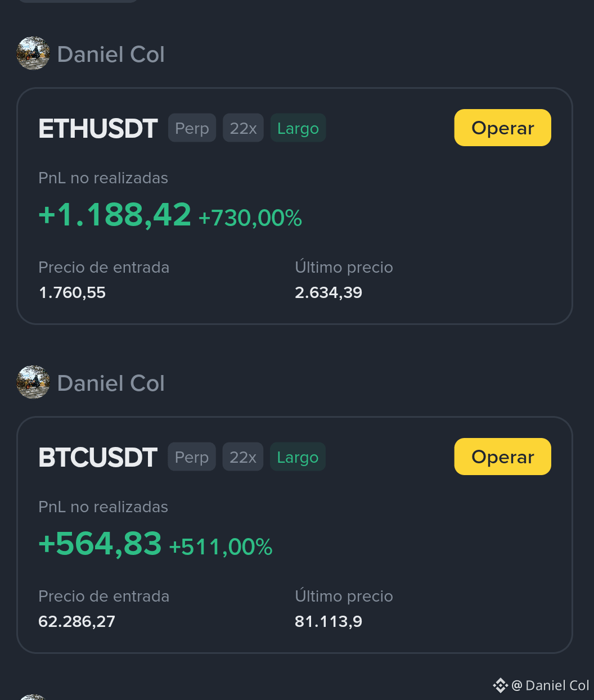Image resolution: width=594 pixels, height=700 pixels.
Task: Click ETHUSDT entry price 1.760,55
Action: coord(72,292)
